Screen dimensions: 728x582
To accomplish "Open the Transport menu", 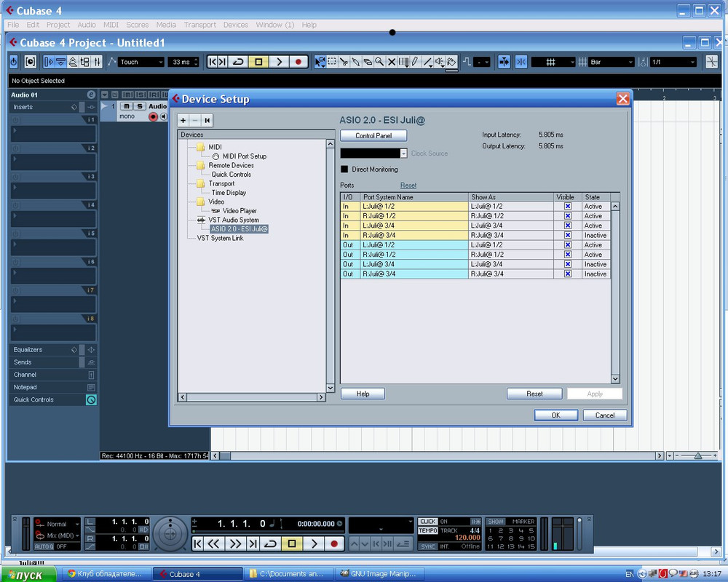I will [x=199, y=25].
